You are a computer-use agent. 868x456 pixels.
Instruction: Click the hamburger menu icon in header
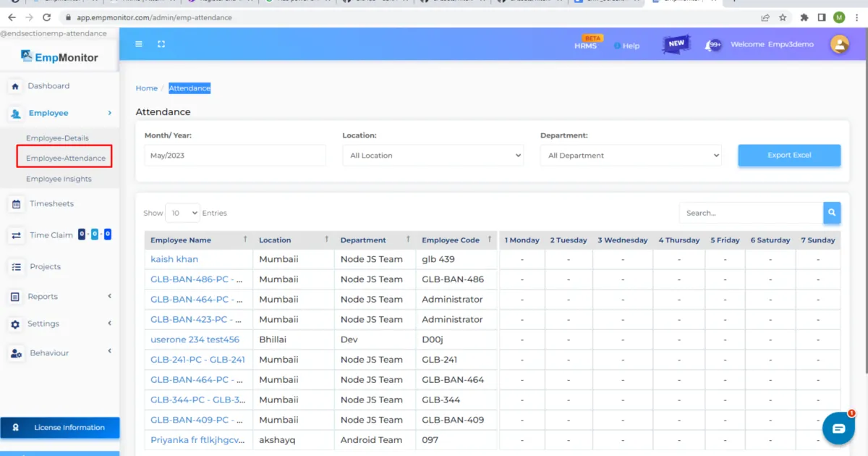[139, 44]
